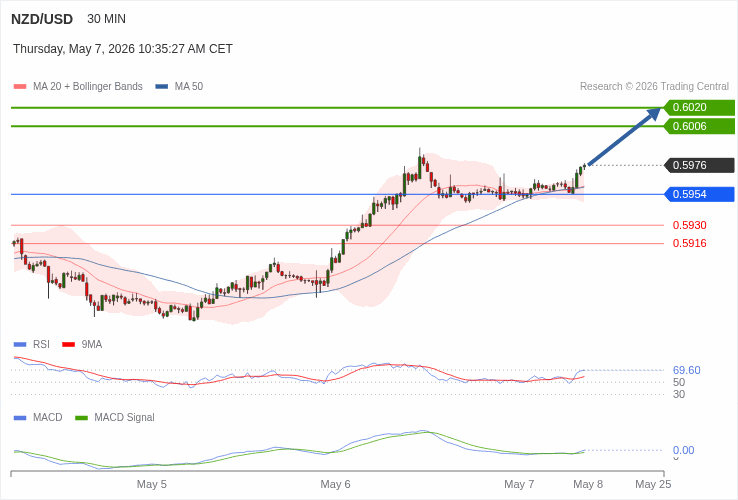The image size is (738, 500).
Task: Select the 0.6006 green price label
Action: (x=699, y=126)
